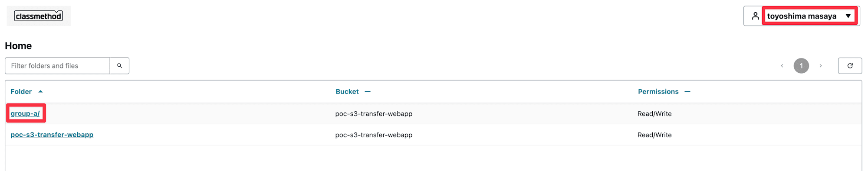Image resolution: width=868 pixels, height=171 pixels.
Task: Sort by the Permissions column header
Action: click(x=658, y=91)
